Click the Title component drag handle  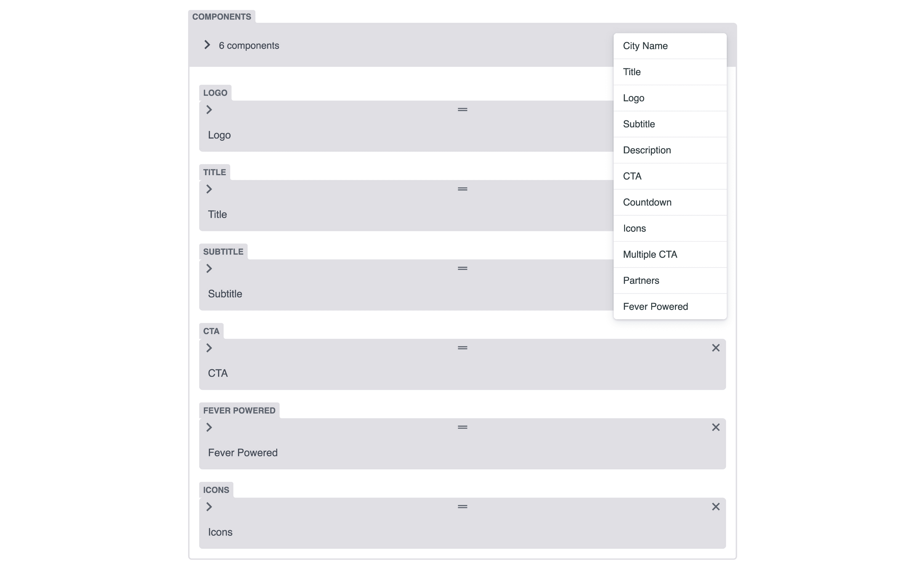pos(462,189)
